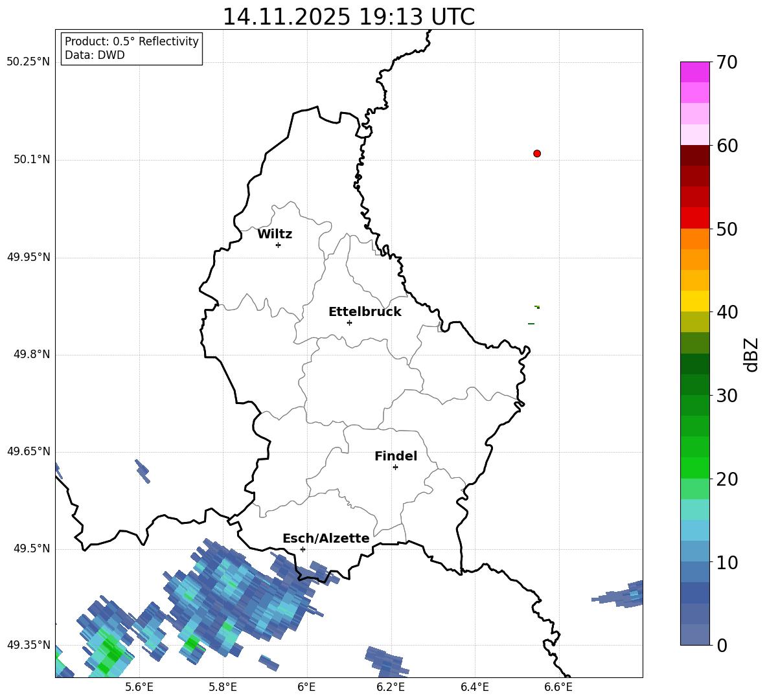The width and height of the screenshot is (767, 700).
Task: Click the colorbar tick label 50
Action: click(x=727, y=229)
